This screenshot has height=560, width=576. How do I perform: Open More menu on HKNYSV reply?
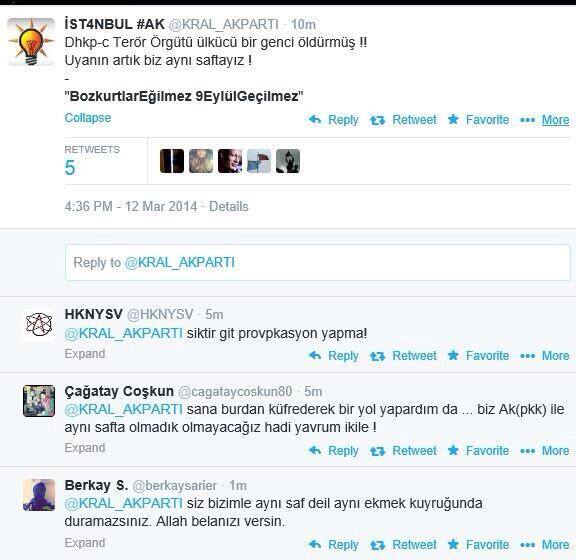pos(545,355)
